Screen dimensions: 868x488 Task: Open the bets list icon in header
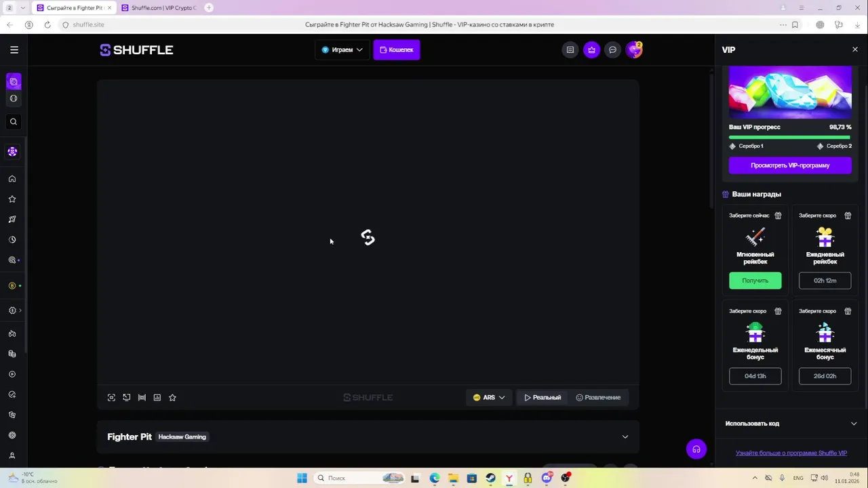[x=570, y=49]
